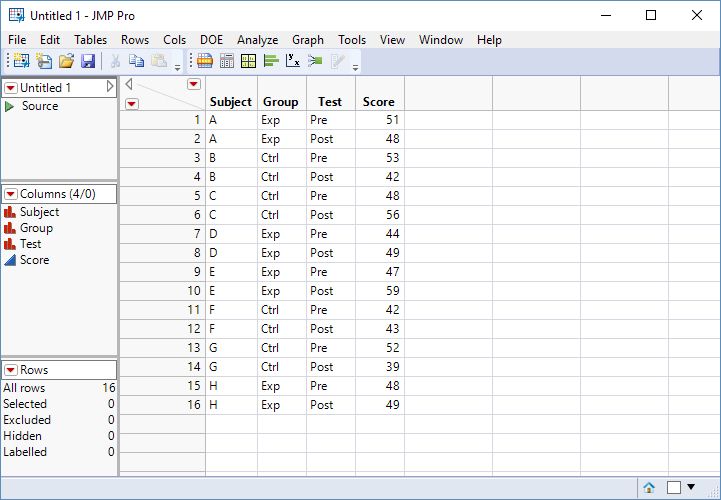Screen dimensions: 721x500
Task: Click the Test cell in row 10
Action: (331, 291)
